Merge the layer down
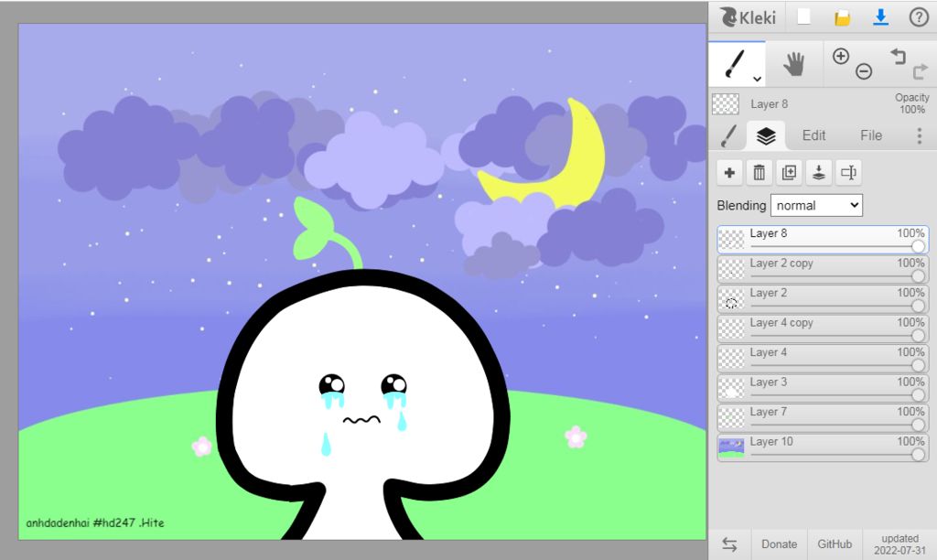 pos(819,173)
